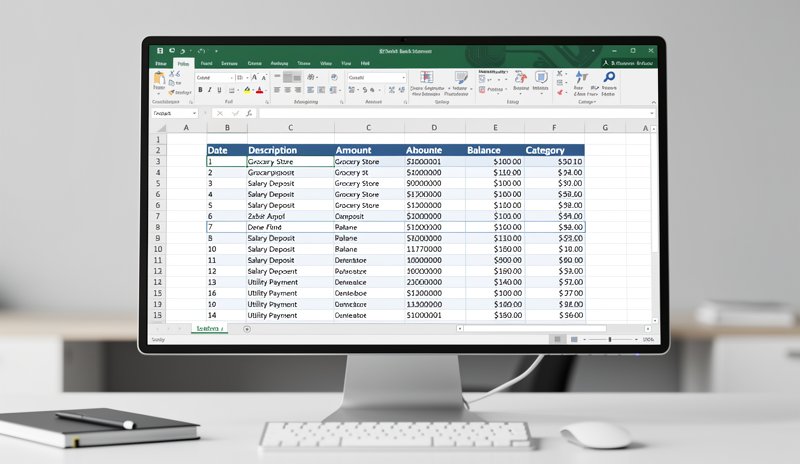
Task: Click the sheet tab at the bottom
Action: [210, 328]
